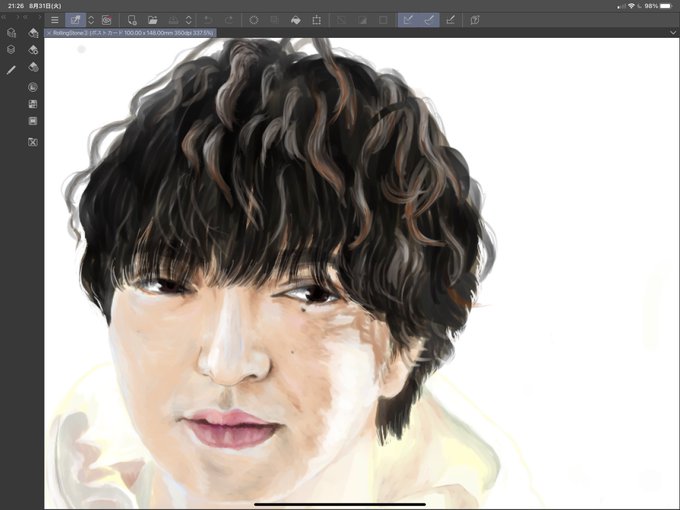
Task: Expand the save options up/down arrows
Action: [x=189, y=20]
